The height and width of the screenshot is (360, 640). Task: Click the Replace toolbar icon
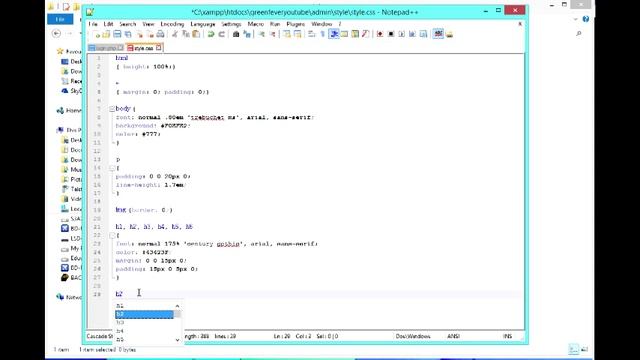click(x=247, y=34)
